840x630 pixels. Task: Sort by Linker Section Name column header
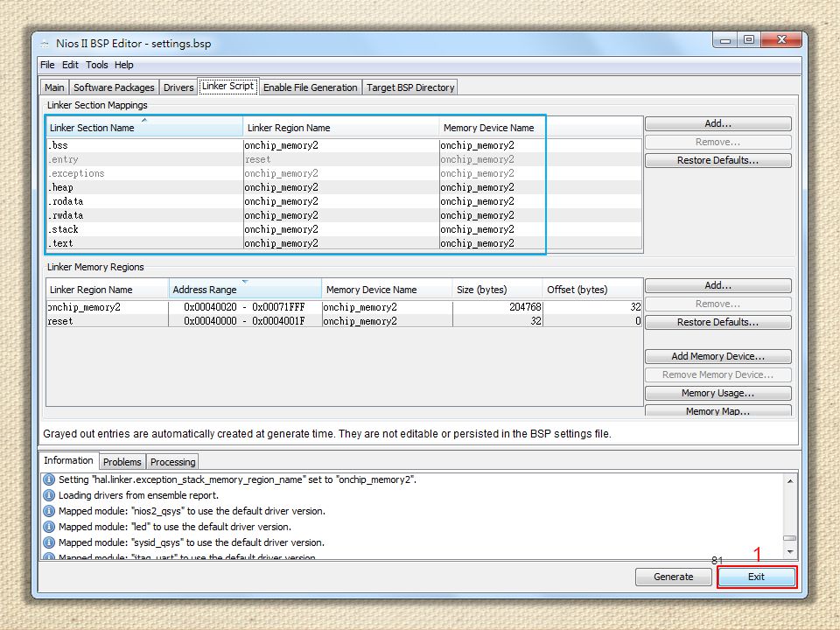[144, 128]
